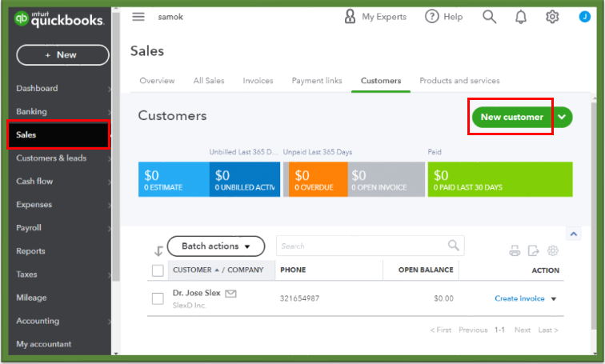605x364 pixels.
Task: Open the settings gear in the top bar
Action: pos(552,17)
